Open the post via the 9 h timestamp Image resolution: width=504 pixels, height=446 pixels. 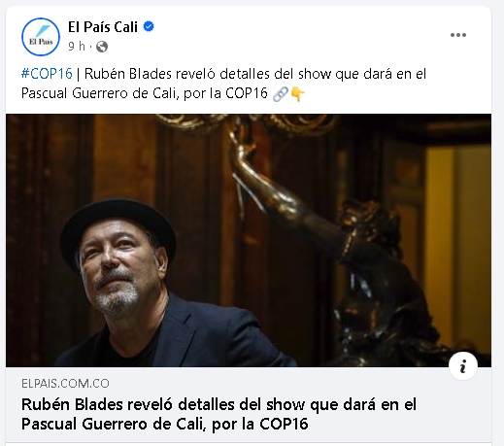coord(77,47)
